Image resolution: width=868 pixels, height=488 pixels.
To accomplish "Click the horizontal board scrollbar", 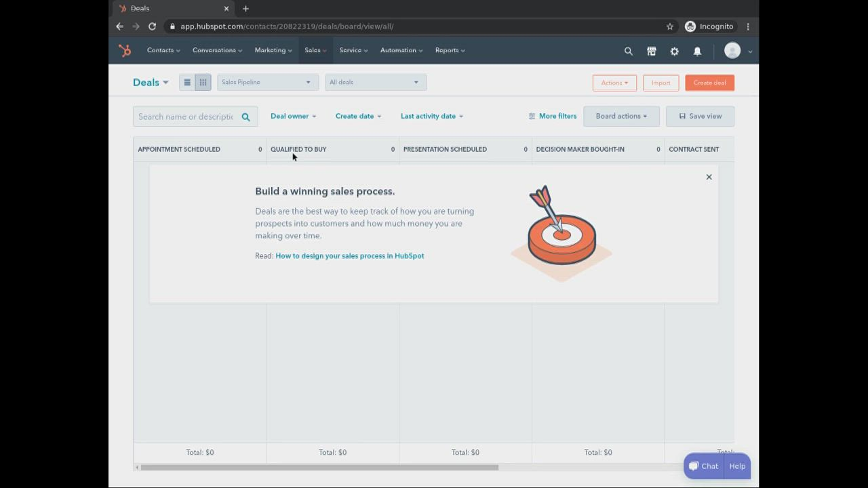I will coord(319,467).
